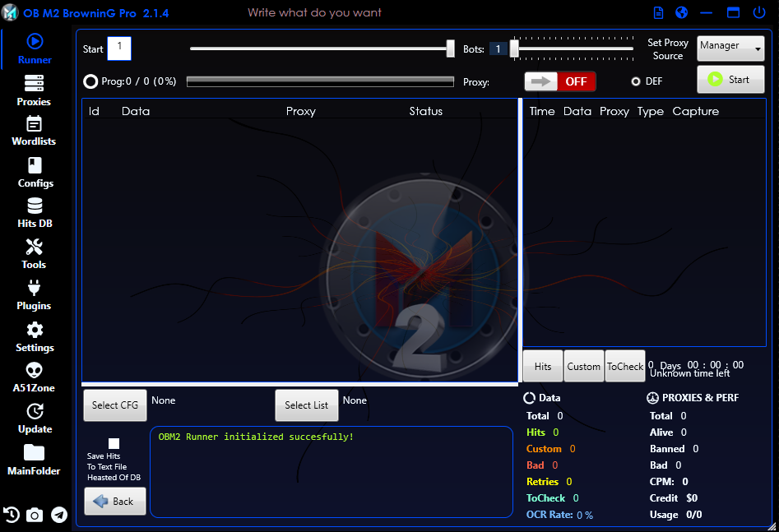Image resolution: width=779 pixels, height=532 pixels.
Task: Click the 'Unknown time left' text
Action: 689,373
